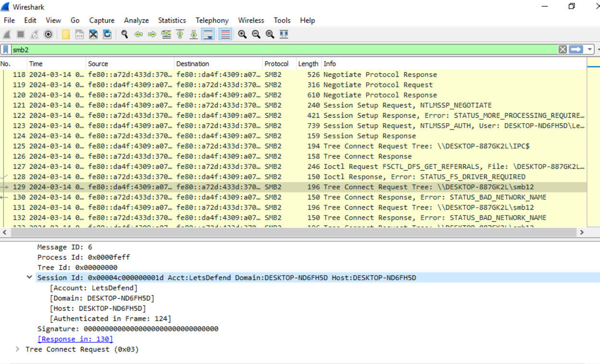Collapse the Session Id tree node
The width and height of the screenshot is (600, 364).
pyautogui.click(x=30, y=277)
